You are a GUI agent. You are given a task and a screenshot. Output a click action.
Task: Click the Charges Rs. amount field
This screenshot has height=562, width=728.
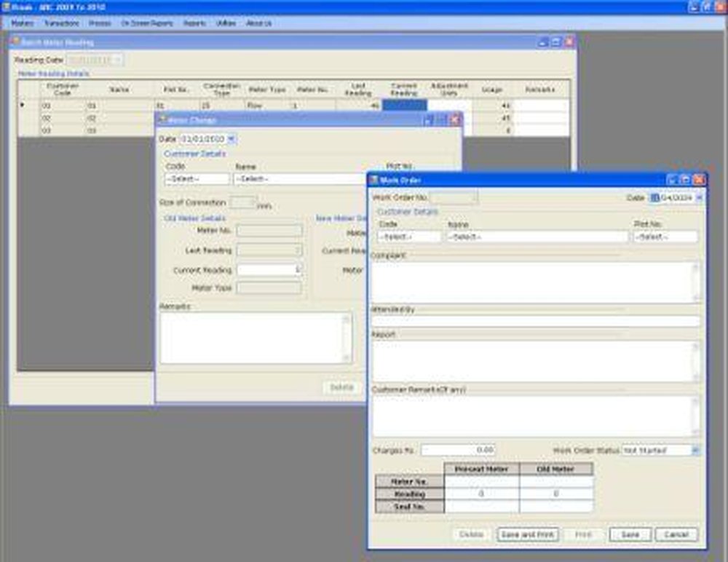[x=458, y=450]
